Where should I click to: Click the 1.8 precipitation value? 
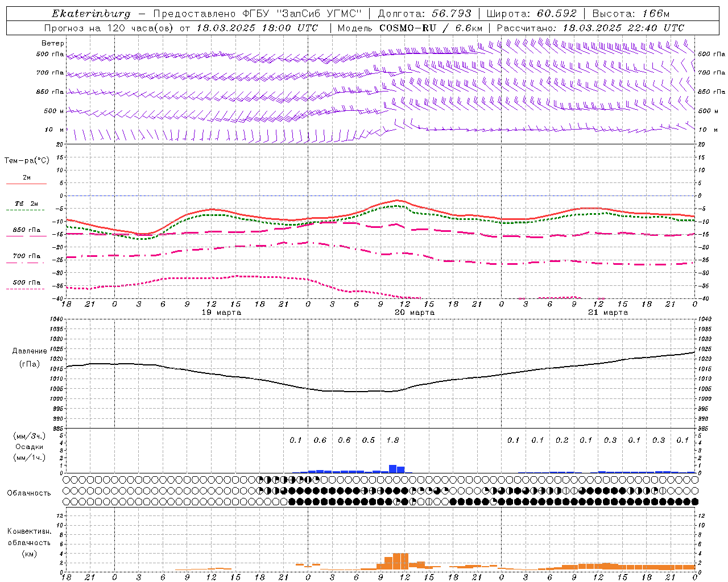[392, 440]
